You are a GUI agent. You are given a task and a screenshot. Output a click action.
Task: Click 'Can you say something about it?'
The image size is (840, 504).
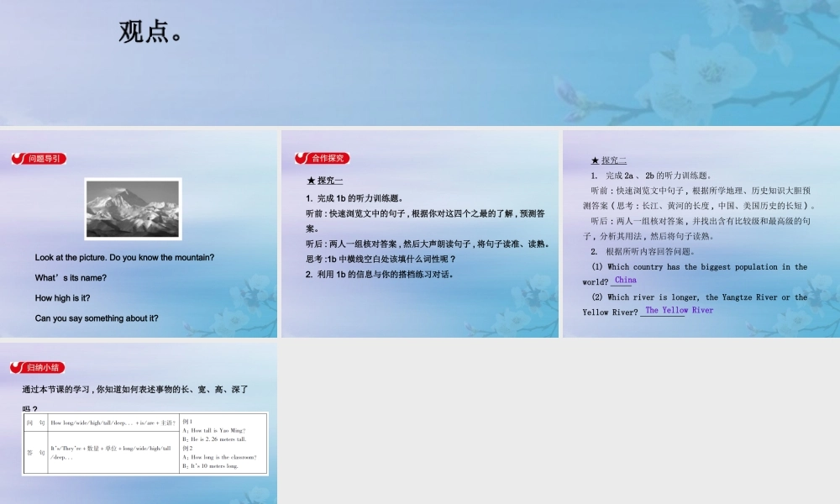tap(97, 318)
